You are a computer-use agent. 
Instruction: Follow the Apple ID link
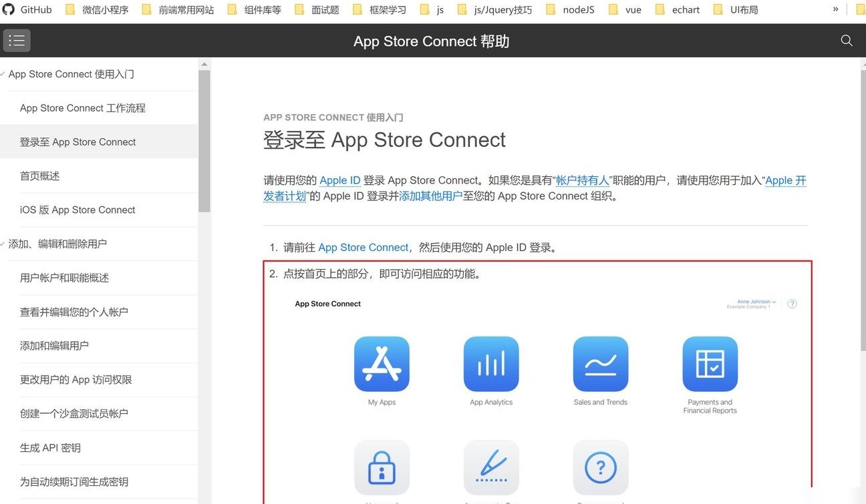point(340,180)
